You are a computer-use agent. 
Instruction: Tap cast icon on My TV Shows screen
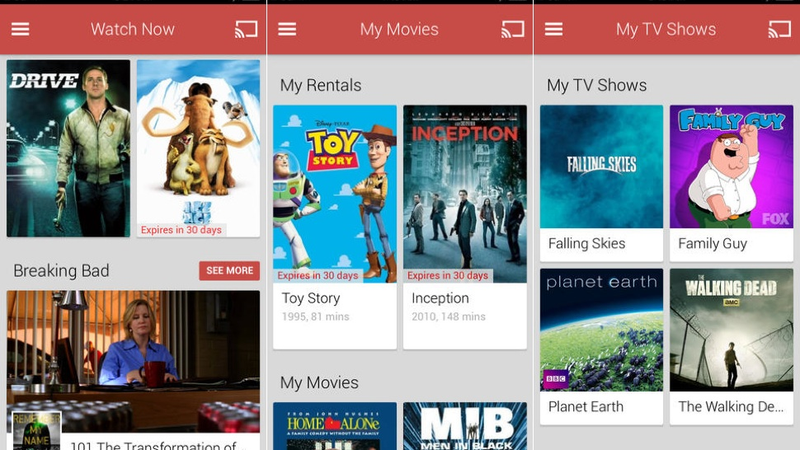point(780,29)
